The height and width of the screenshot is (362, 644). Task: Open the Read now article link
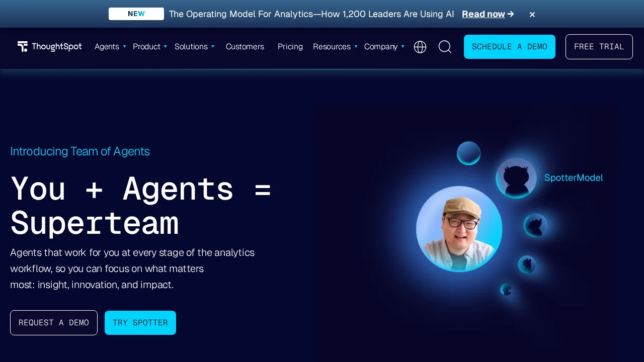[x=484, y=14]
